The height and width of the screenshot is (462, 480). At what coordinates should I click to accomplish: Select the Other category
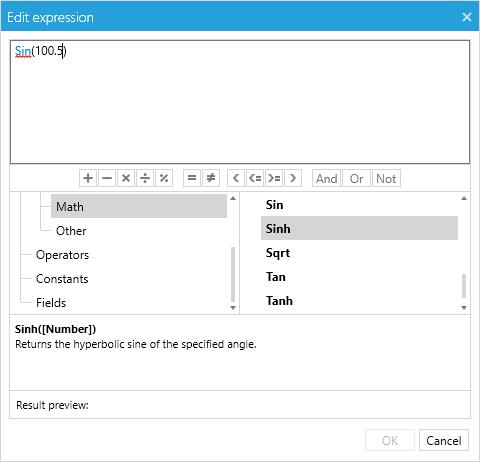[x=71, y=231]
